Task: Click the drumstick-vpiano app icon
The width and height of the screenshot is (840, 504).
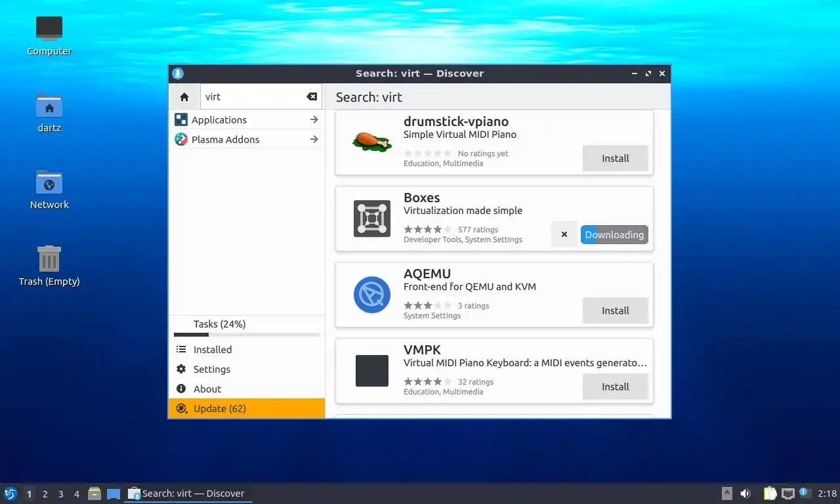Action: (x=372, y=142)
